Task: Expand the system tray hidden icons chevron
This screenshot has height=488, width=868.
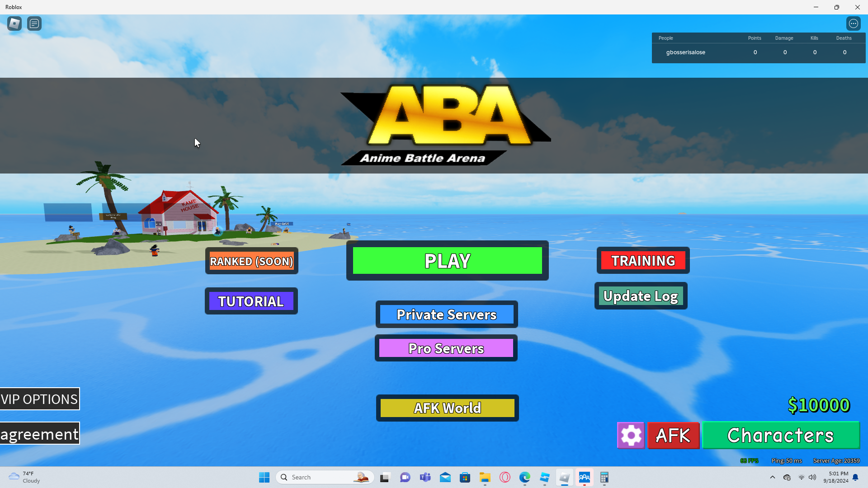Action: click(x=773, y=477)
